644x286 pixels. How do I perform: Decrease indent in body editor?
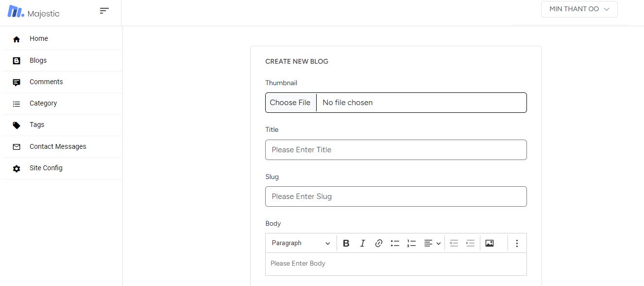coord(454,243)
